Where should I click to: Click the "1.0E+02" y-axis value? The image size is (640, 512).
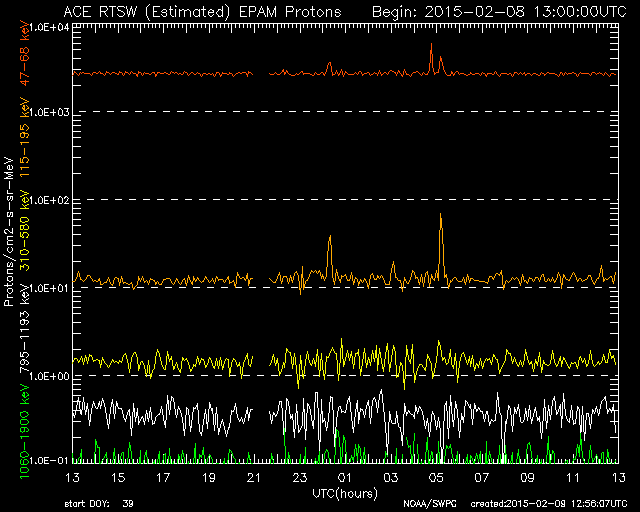(x=51, y=200)
